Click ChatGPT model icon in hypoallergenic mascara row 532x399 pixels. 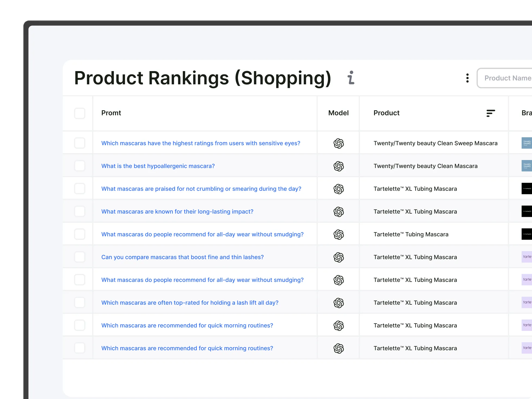(338, 166)
